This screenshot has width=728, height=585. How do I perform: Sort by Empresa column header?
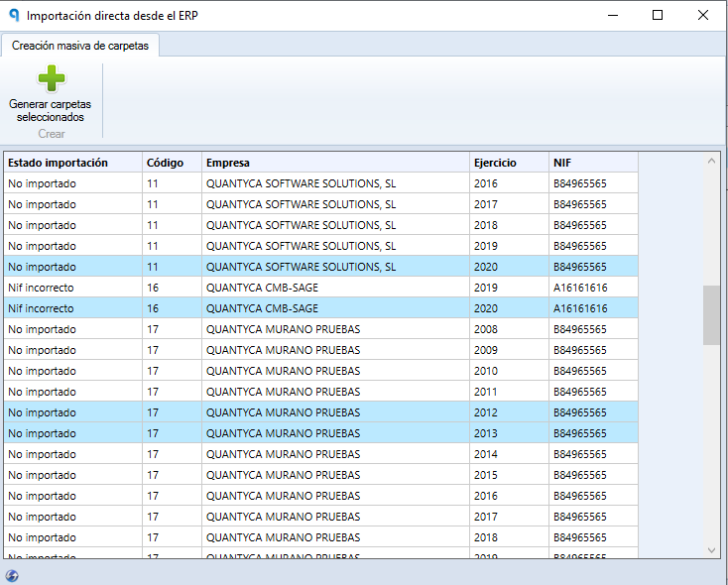point(335,163)
